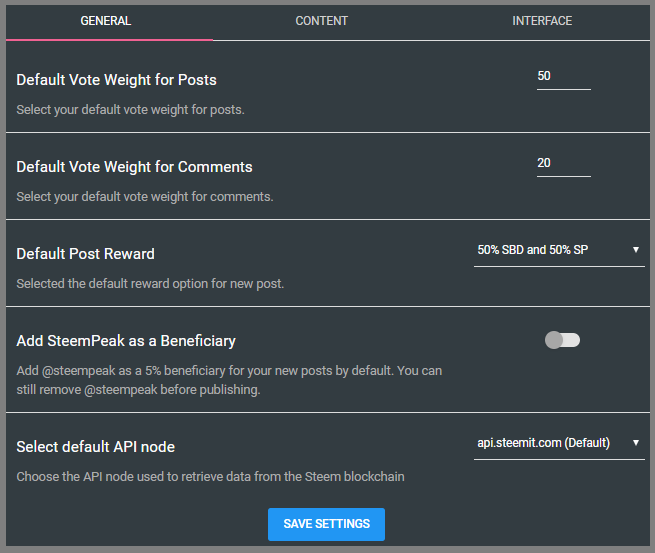The image size is (655, 553).
Task: Click the Save Settings button
Action: coord(326,524)
